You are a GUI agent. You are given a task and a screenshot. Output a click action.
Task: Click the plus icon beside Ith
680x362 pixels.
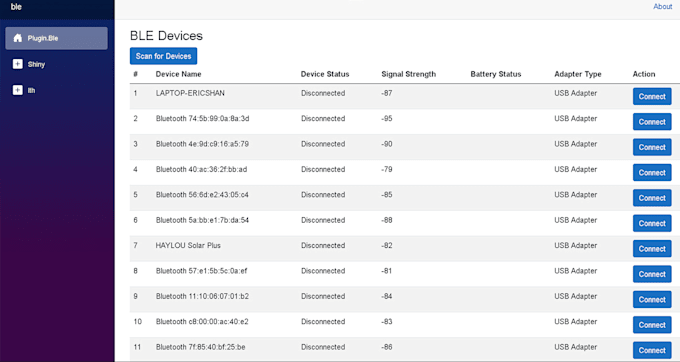[x=17, y=90]
